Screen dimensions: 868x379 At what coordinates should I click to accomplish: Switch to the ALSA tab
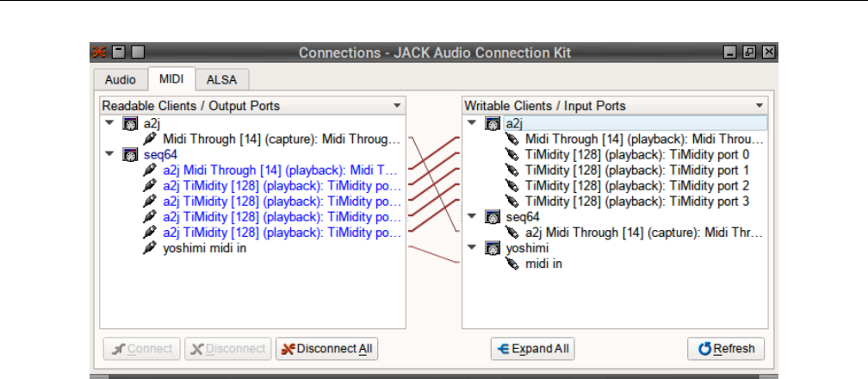click(x=221, y=80)
